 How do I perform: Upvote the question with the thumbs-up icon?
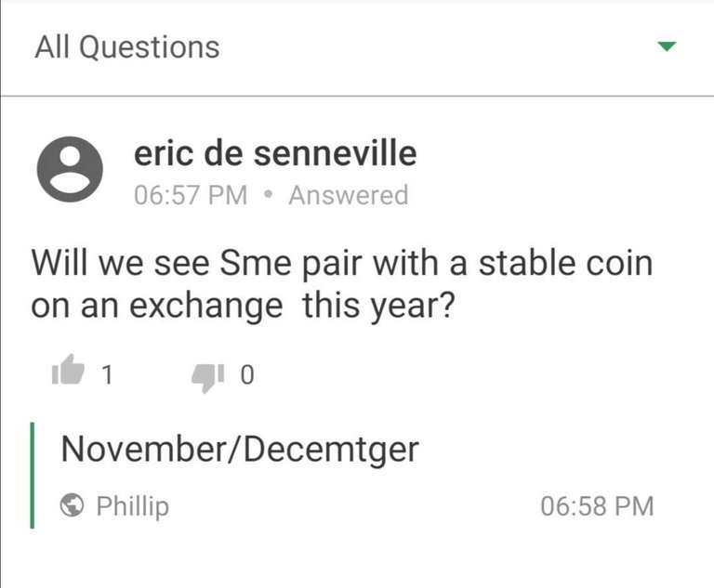[68, 370]
